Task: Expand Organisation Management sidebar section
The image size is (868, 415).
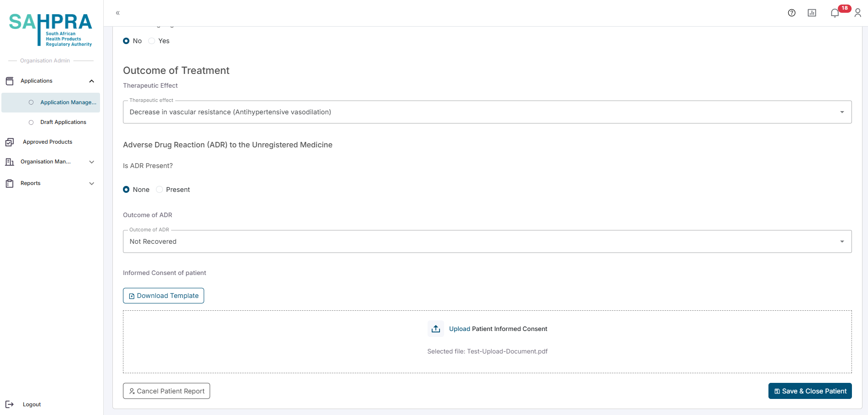Action: click(x=50, y=162)
